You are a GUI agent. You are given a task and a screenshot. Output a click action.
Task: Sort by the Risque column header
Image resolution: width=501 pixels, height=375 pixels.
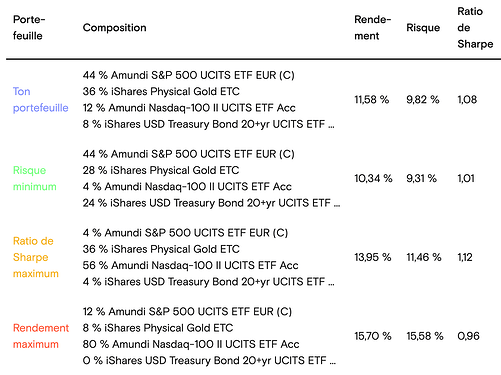point(423,28)
